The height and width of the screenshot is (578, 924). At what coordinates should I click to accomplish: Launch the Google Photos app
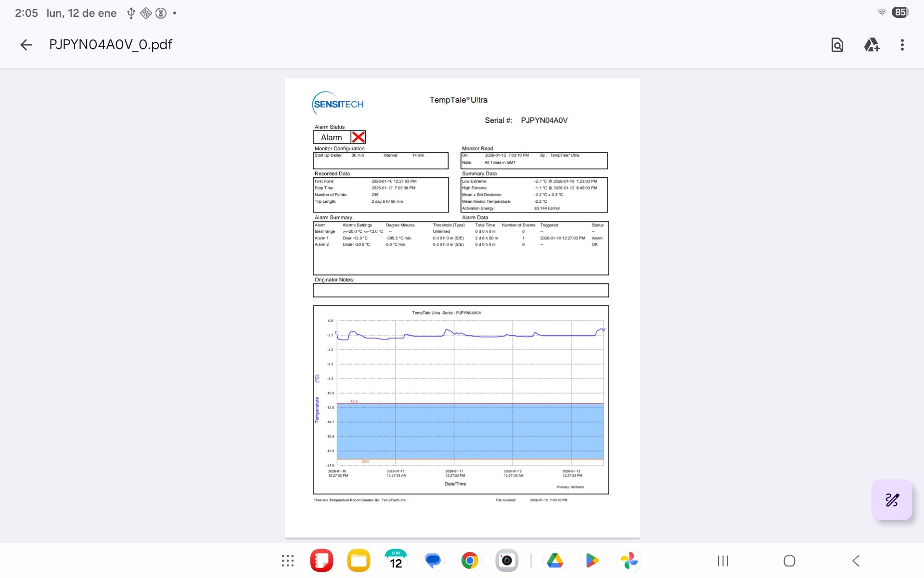629,561
